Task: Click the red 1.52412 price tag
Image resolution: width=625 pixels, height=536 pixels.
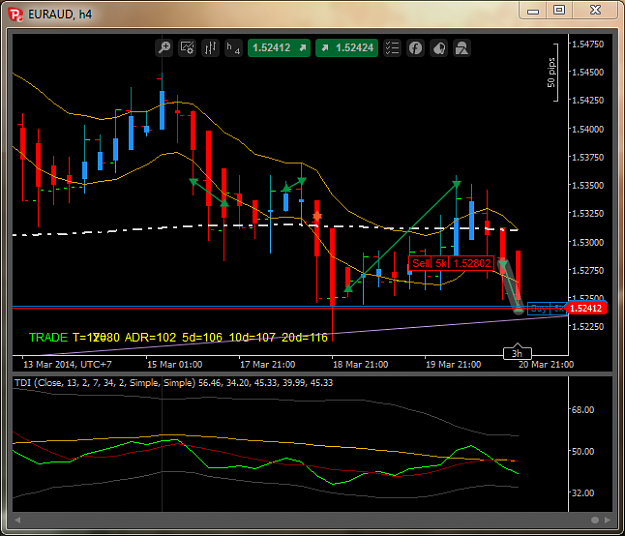Action: (586, 308)
